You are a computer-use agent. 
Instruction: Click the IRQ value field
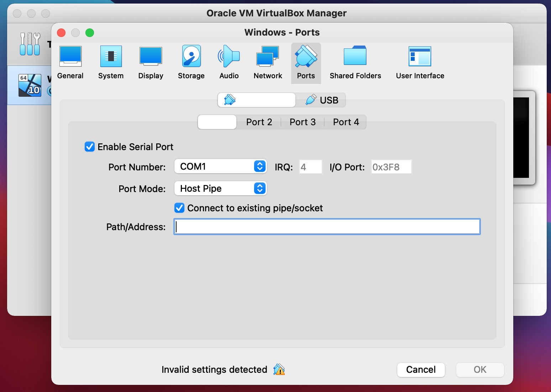pos(311,167)
